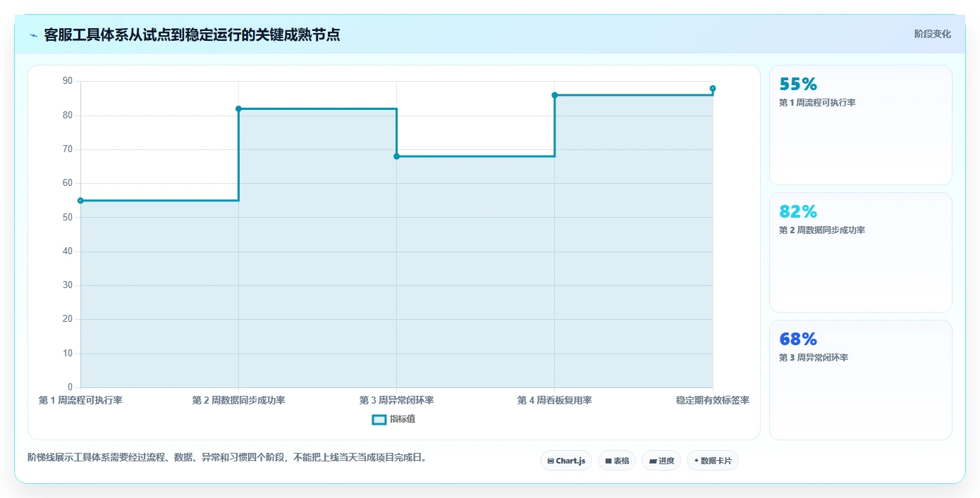Click the 第 3 周 data point at 68
The image size is (980, 498).
coord(396,156)
